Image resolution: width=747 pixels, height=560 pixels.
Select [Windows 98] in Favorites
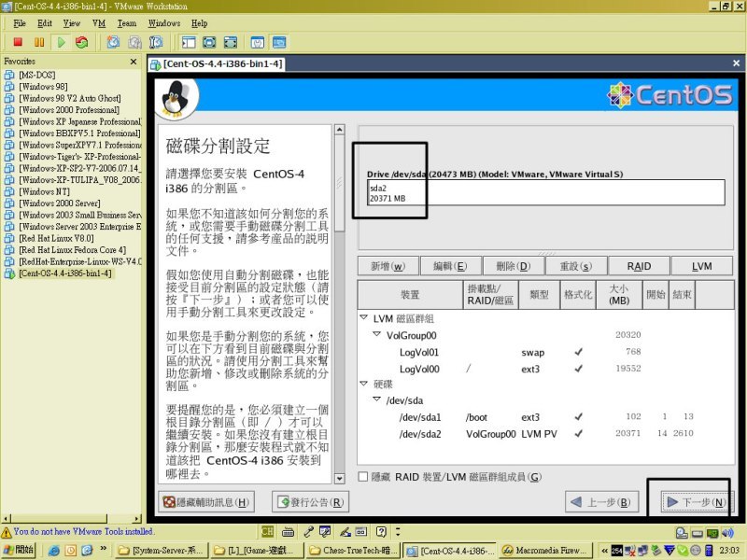[x=43, y=87]
